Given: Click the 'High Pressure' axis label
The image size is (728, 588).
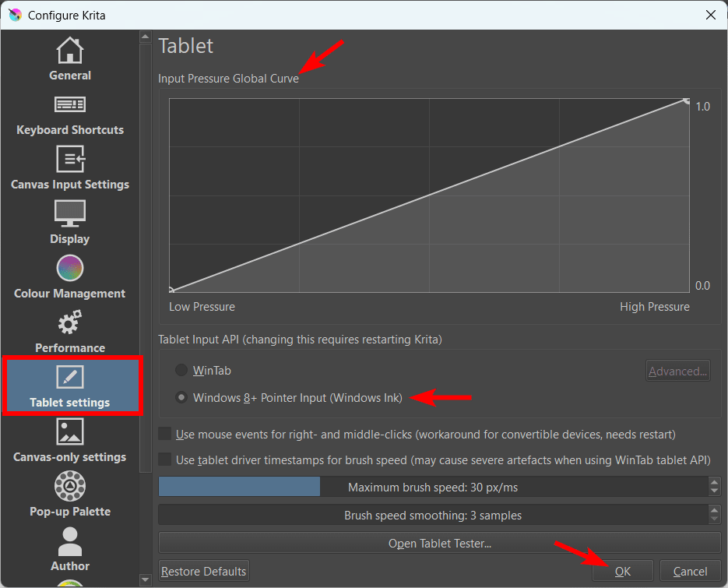Looking at the screenshot, I should pyautogui.click(x=655, y=307).
